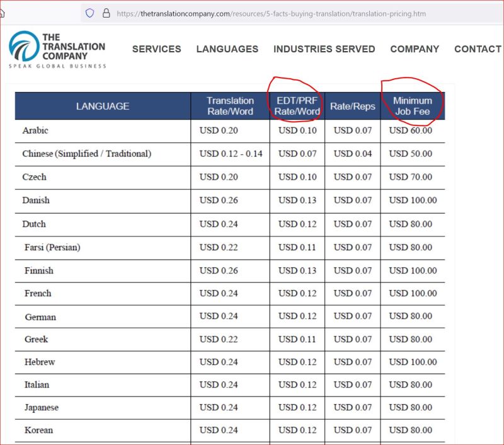
Task: Click Hebrew minimum fee USD 100.00
Action: click(413, 362)
